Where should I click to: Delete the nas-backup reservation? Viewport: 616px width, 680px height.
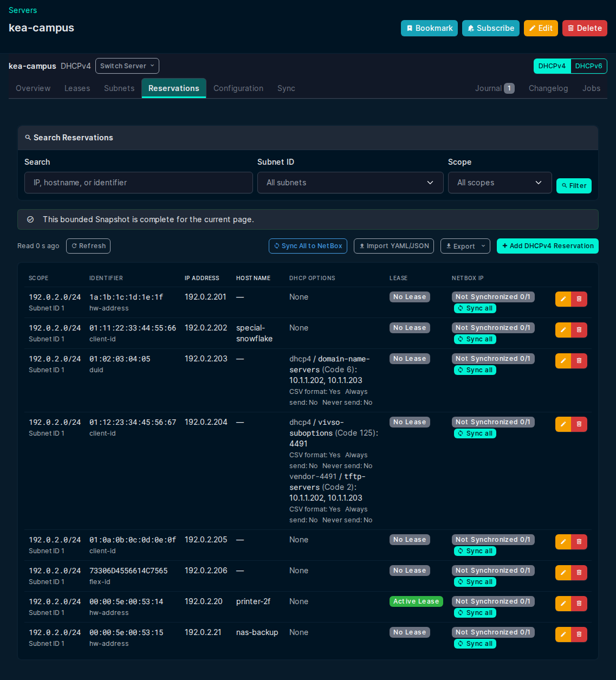pos(579,634)
